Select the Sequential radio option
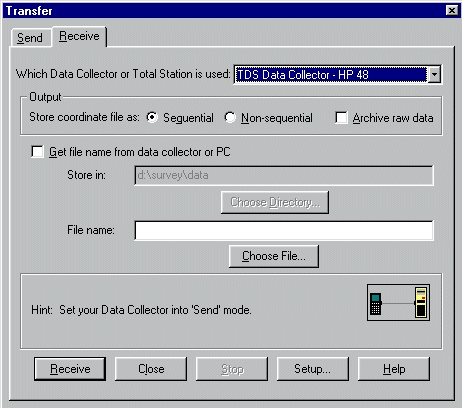This screenshot has width=462, height=408. [x=152, y=117]
